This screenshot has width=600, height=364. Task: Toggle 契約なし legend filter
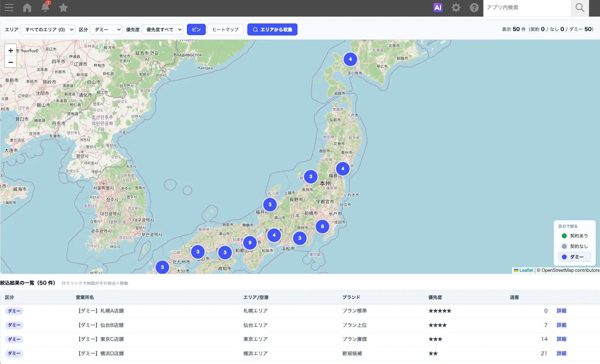(x=574, y=246)
